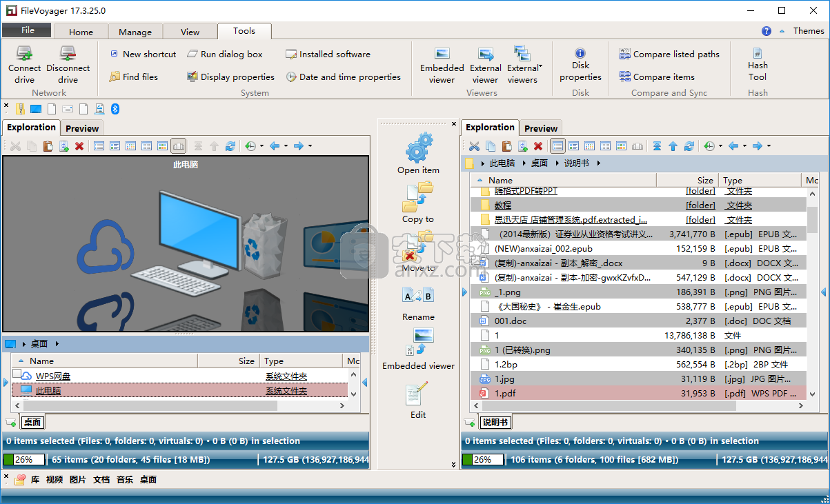This screenshot has width=830, height=504.
Task: Expand the 说明书 breadcrumb arrow
Action: 598,163
